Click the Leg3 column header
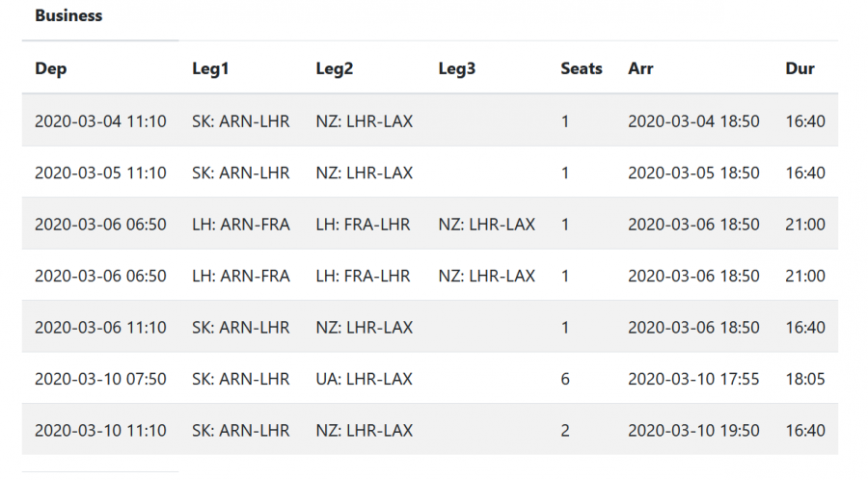 click(457, 68)
